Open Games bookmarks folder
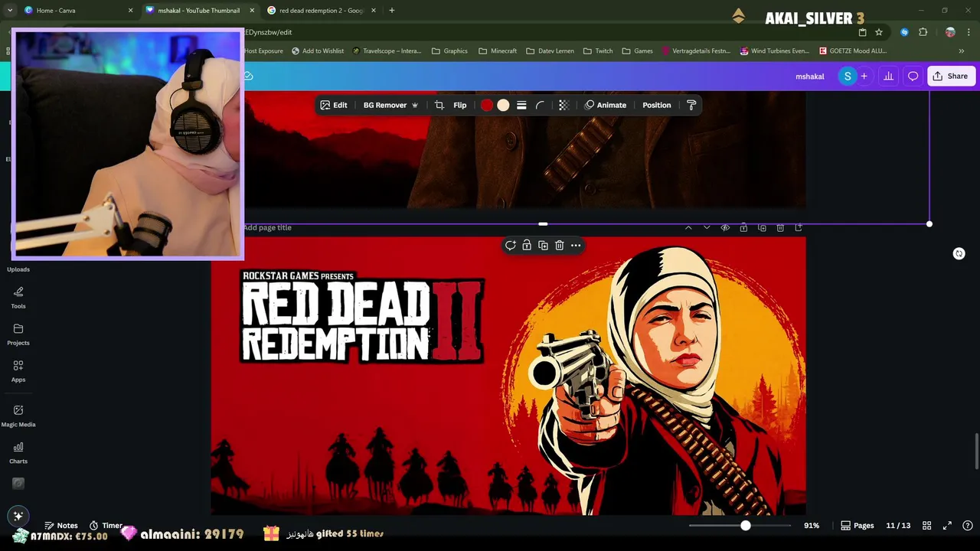 point(637,51)
